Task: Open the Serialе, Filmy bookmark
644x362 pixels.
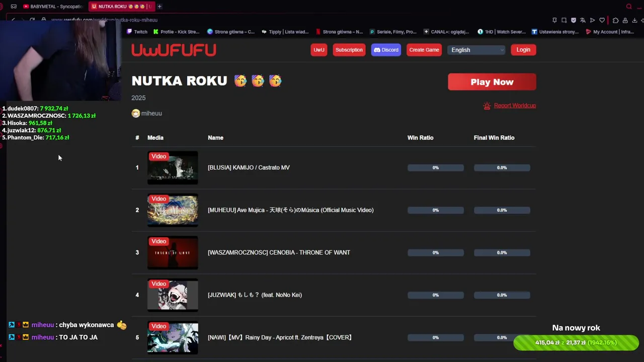Action: (393, 32)
